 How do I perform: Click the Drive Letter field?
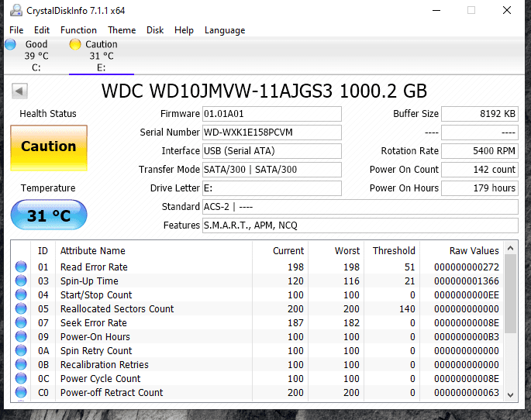[x=272, y=188]
